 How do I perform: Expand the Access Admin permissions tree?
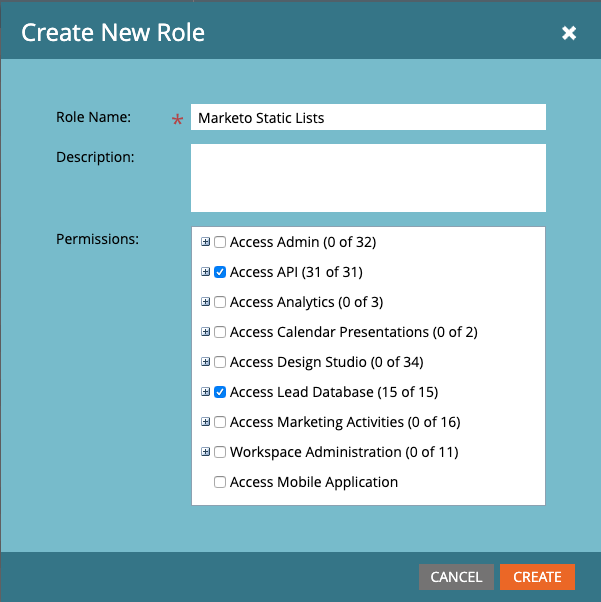206,242
